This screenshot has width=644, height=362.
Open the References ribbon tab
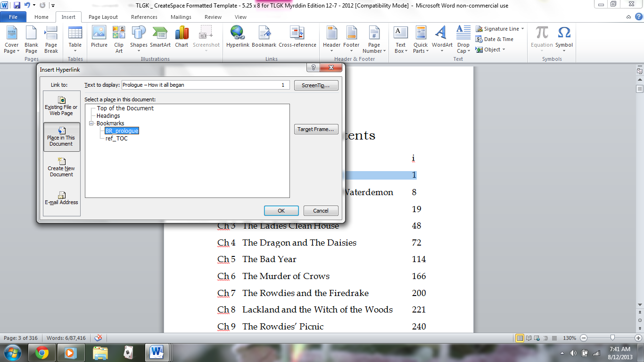(144, 17)
